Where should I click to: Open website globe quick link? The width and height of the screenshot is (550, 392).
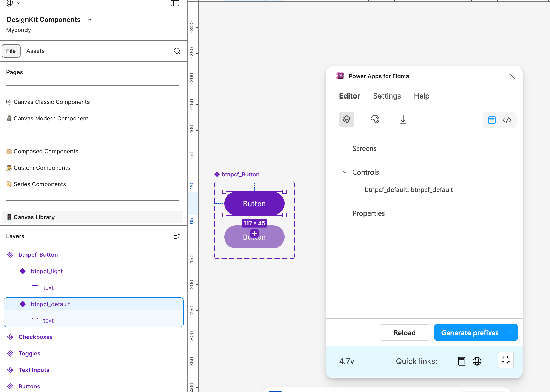pyautogui.click(x=477, y=361)
